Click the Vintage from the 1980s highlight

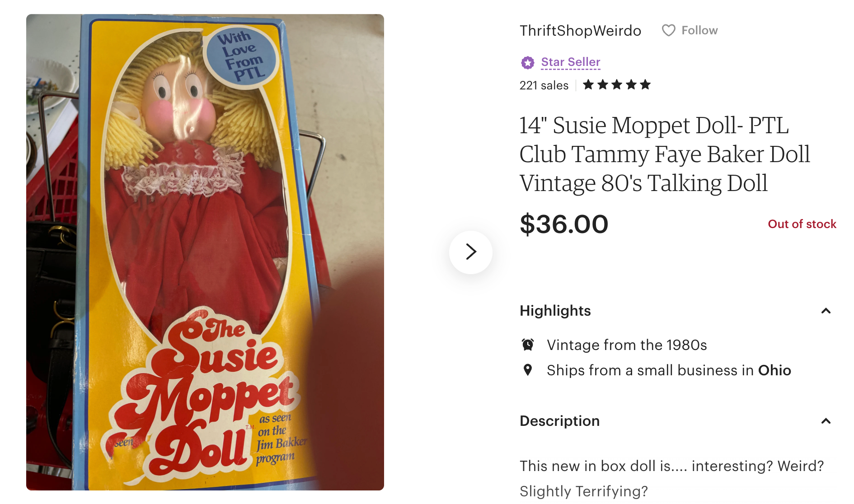pos(627,345)
